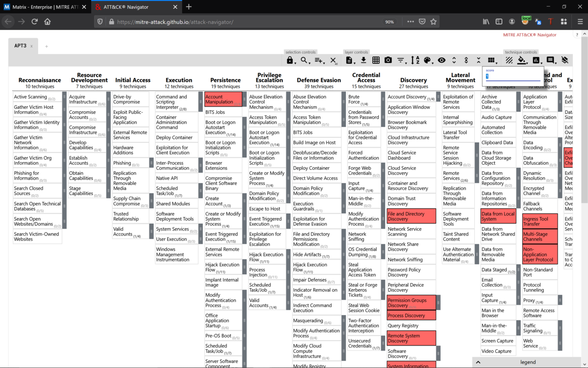
Task: Download the layer as JSON
Action: (364, 60)
